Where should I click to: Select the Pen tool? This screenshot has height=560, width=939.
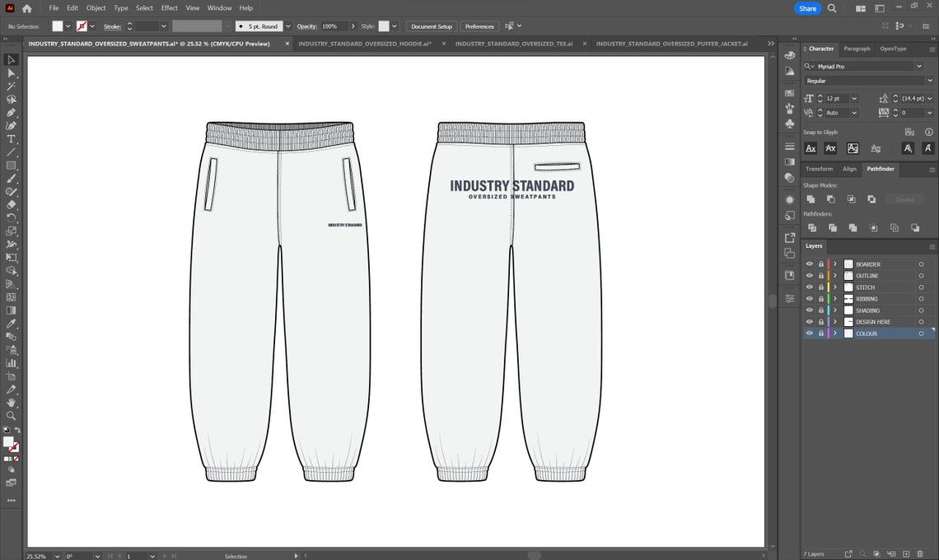click(x=12, y=111)
